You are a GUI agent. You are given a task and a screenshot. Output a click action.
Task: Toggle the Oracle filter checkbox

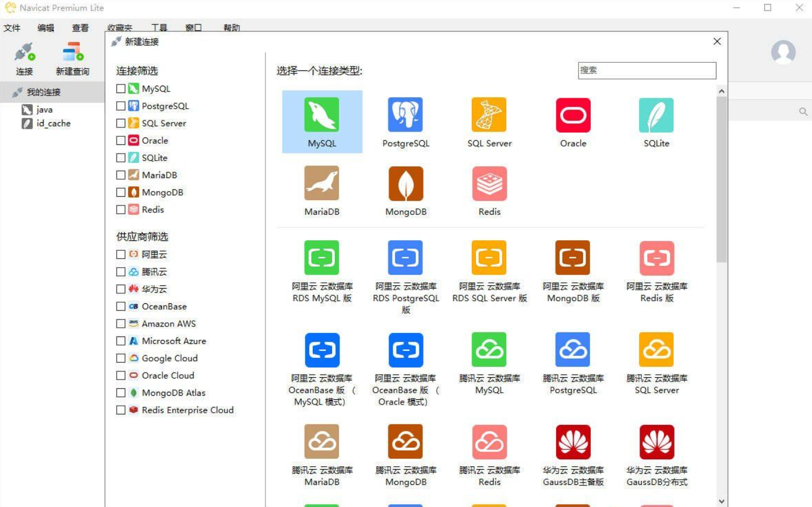click(x=121, y=140)
